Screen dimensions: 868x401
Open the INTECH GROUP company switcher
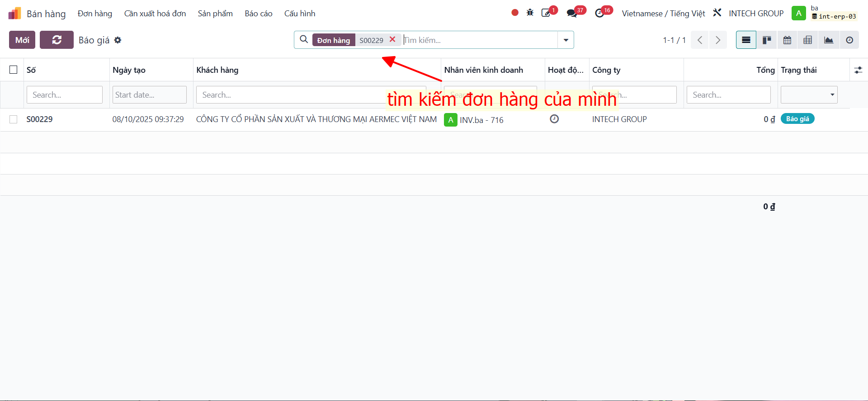pyautogui.click(x=756, y=13)
